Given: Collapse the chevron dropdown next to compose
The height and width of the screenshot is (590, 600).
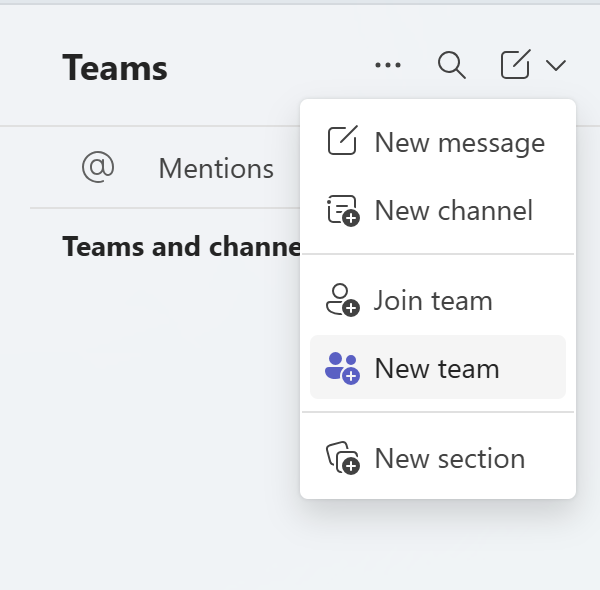Looking at the screenshot, I should (x=556, y=65).
